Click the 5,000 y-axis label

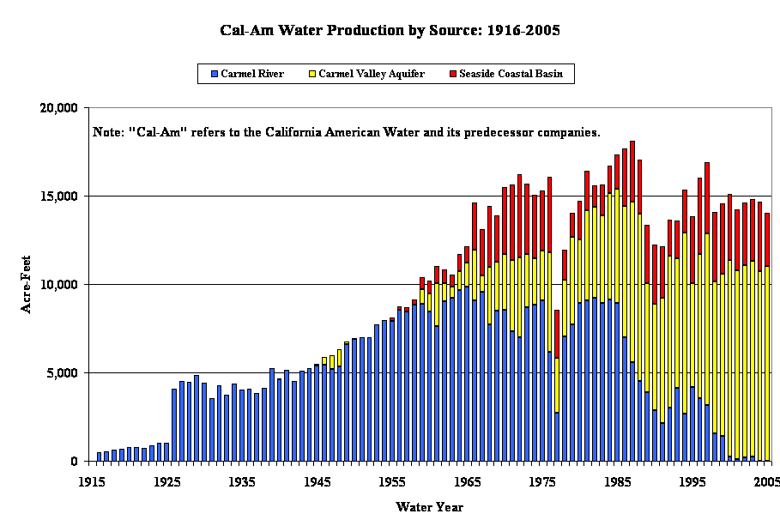tap(62, 373)
